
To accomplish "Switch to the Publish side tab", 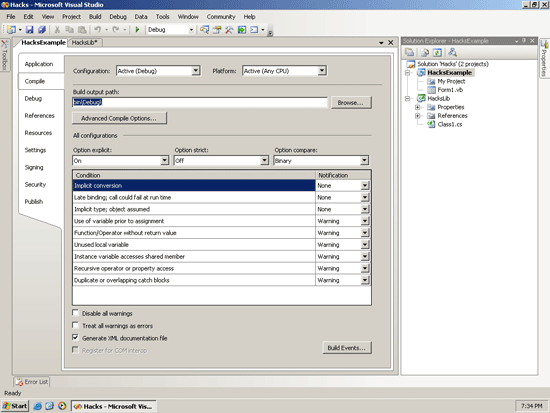I will click(34, 201).
